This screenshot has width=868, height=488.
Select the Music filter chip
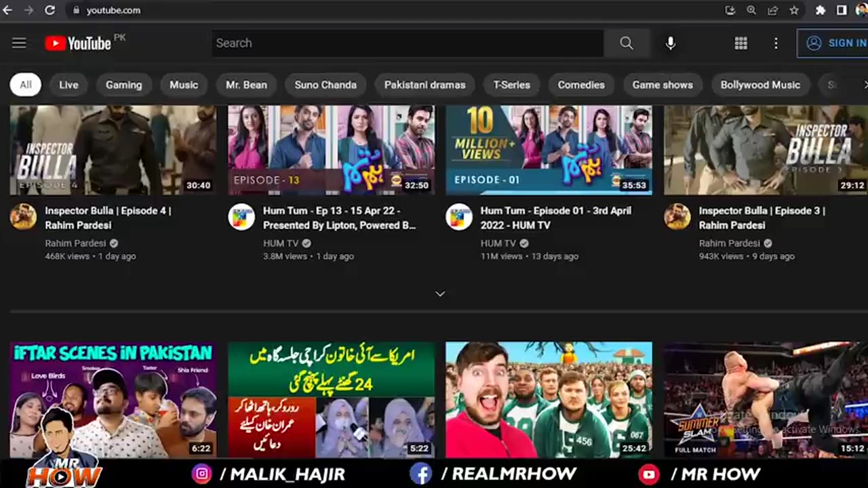(184, 85)
